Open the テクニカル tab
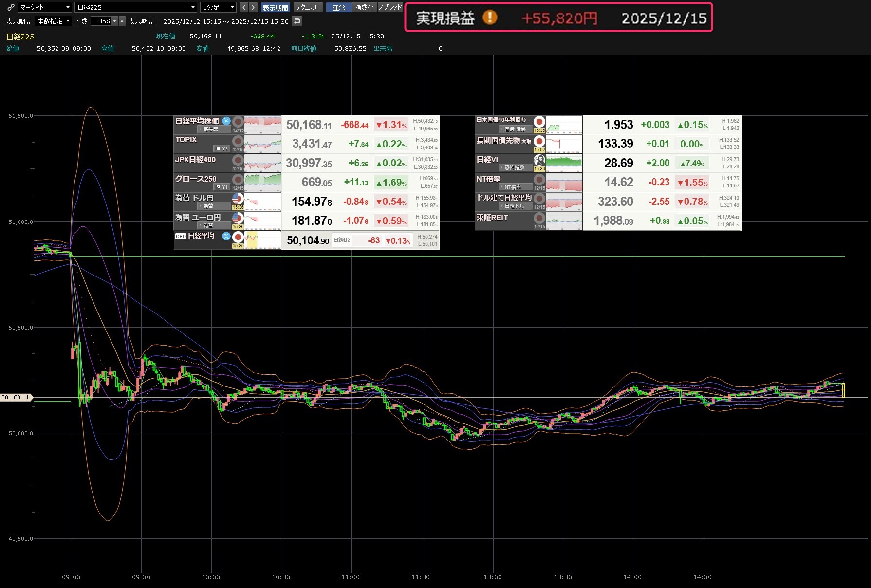The height and width of the screenshot is (588, 871). coord(308,7)
